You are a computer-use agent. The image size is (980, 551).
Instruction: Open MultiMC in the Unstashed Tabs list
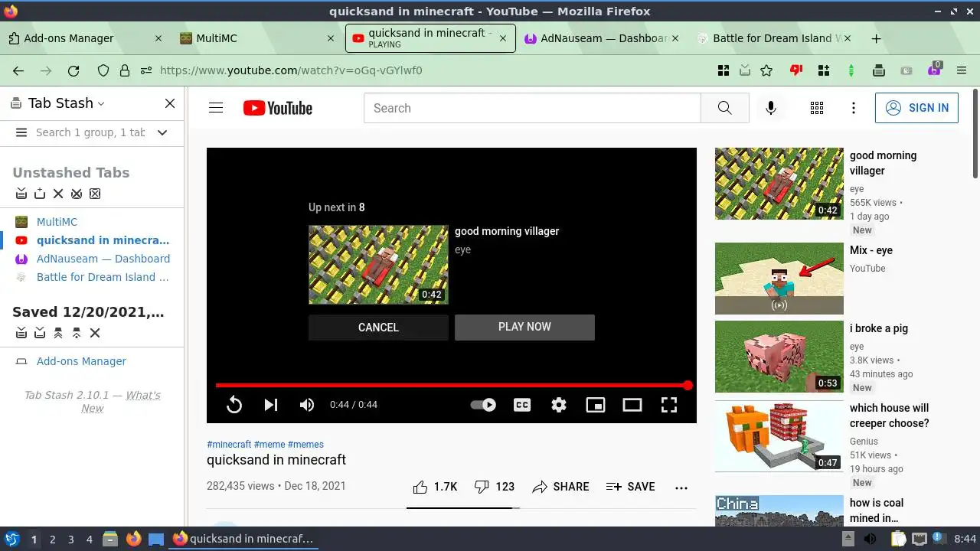[57, 222]
